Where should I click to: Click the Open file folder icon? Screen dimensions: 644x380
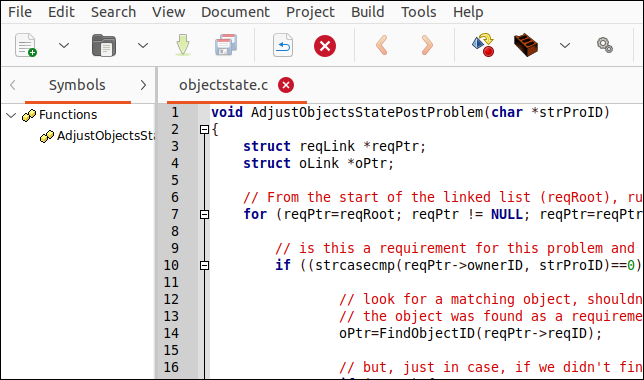[104, 45]
